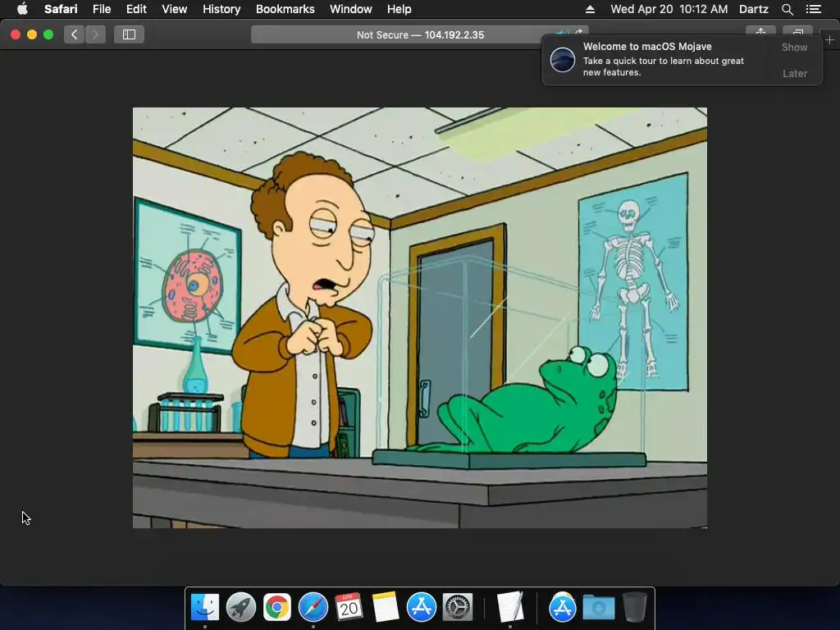
Task: Open the Safari application menu
Action: tap(61, 9)
